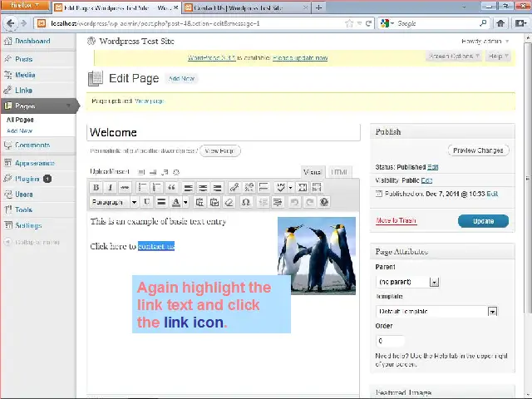The width and height of the screenshot is (532, 399).
Task: Click the insert/edit link chain icon
Action: (234, 187)
